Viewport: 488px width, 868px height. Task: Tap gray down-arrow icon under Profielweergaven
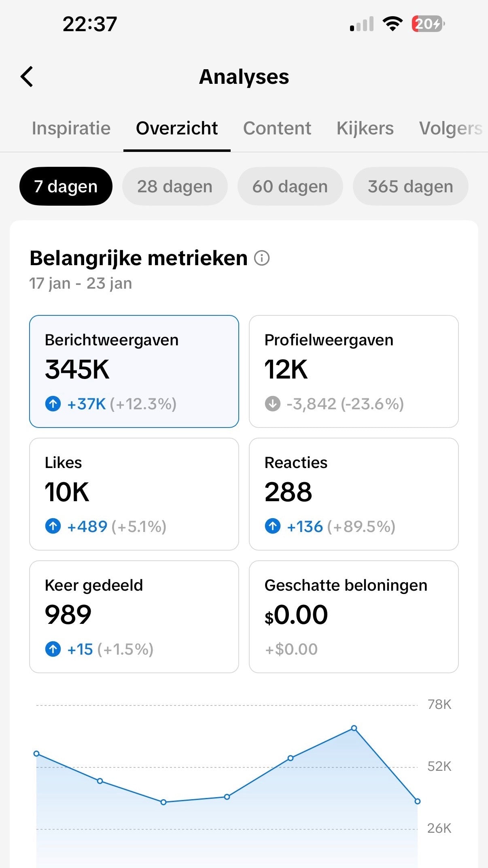(273, 404)
